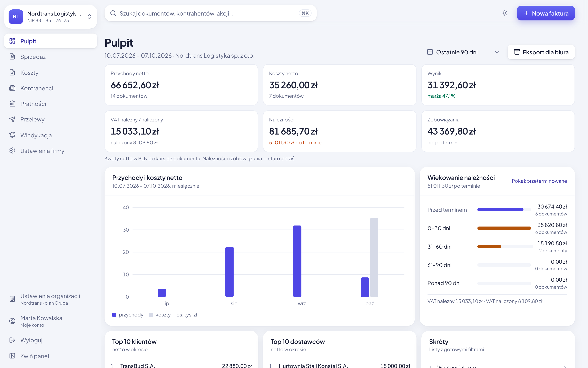Click the Płatności bank icon
Screen dimensions: 588x368
coord(12,104)
